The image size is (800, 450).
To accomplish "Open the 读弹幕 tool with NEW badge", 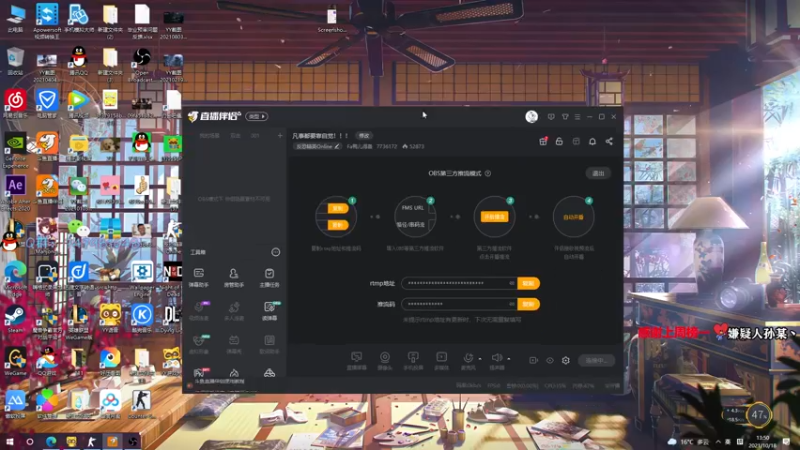I will pyautogui.click(x=269, y=311).
